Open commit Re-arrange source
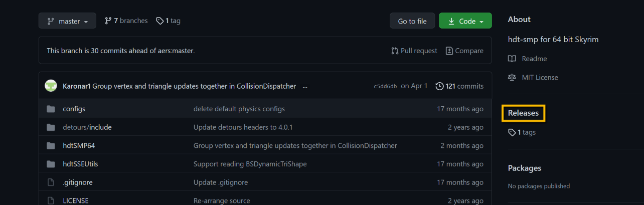 point(222,200)
